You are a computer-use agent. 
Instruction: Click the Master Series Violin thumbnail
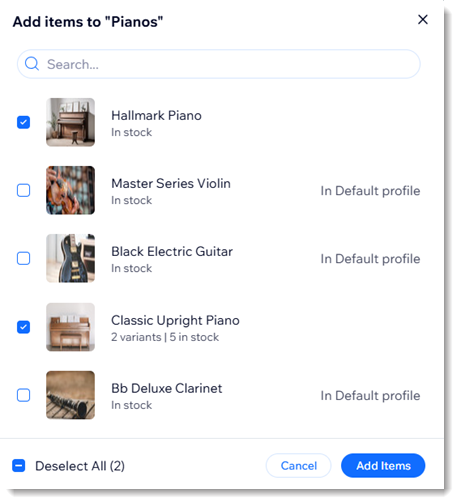[x=70, y=190]
